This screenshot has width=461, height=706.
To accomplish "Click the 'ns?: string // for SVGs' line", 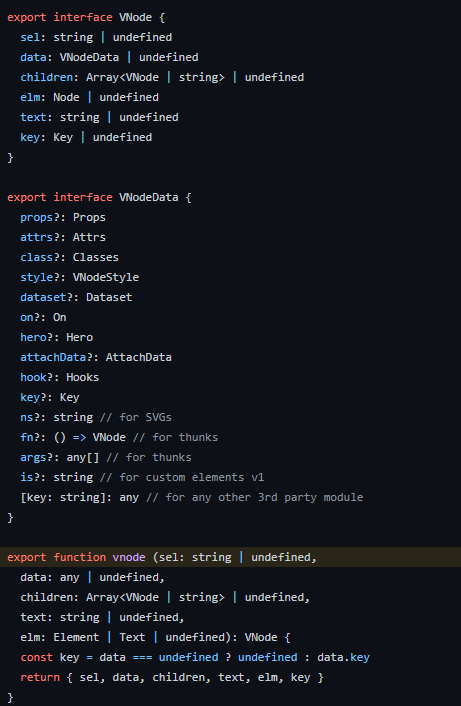I will (x=96, y=417).
